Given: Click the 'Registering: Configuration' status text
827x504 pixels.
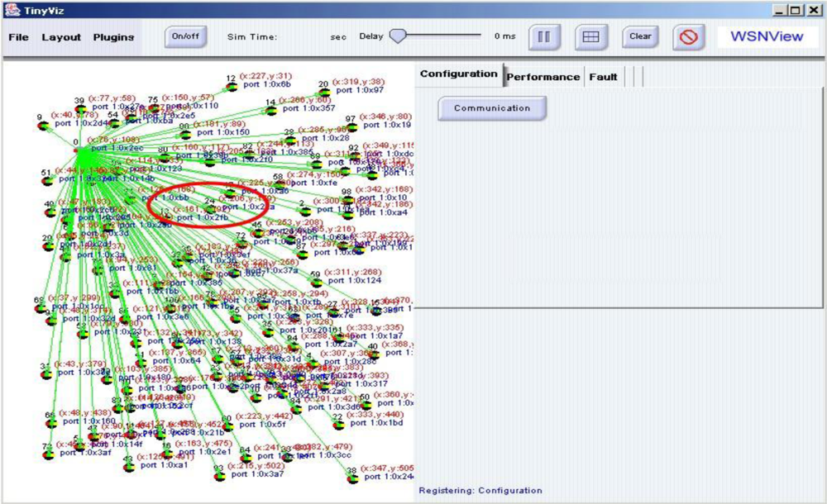Looking at the screenshot, I should click(480, 490).
